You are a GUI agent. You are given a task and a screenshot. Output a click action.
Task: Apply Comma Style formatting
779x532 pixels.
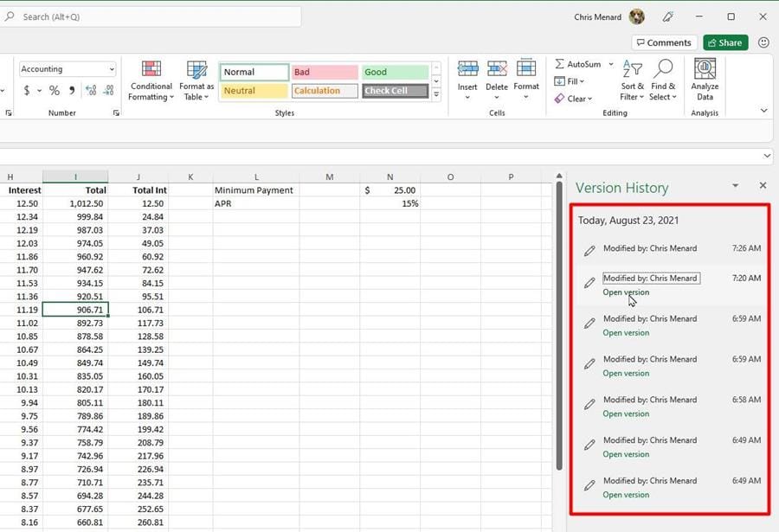pyautogui.click(x=72, y=89)
